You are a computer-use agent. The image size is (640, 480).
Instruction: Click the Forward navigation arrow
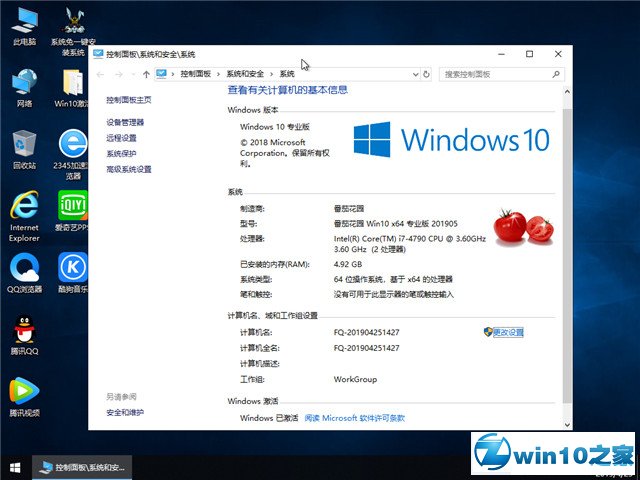[118, 74]
